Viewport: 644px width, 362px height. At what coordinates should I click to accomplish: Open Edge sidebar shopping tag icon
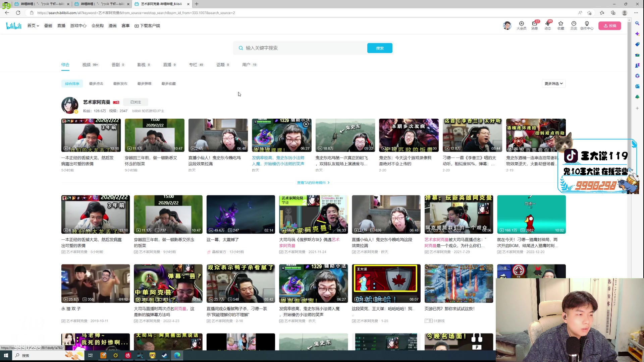coord(637,44)
